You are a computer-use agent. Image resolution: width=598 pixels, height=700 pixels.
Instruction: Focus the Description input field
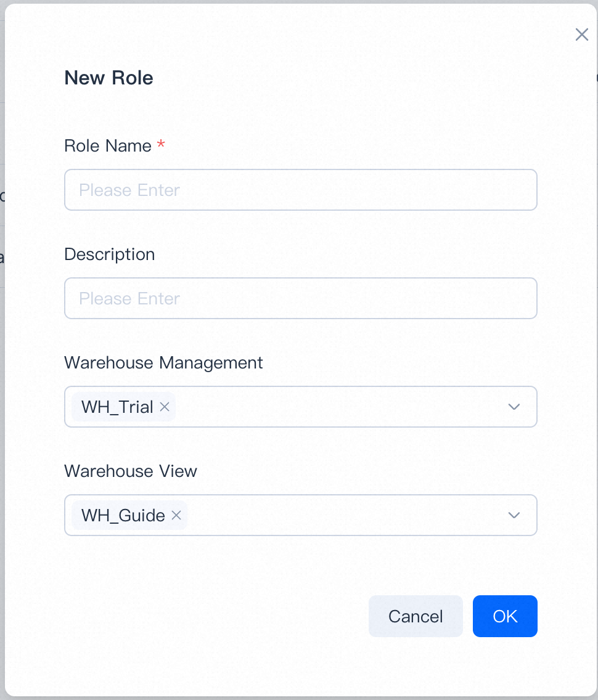coord(300,298)
